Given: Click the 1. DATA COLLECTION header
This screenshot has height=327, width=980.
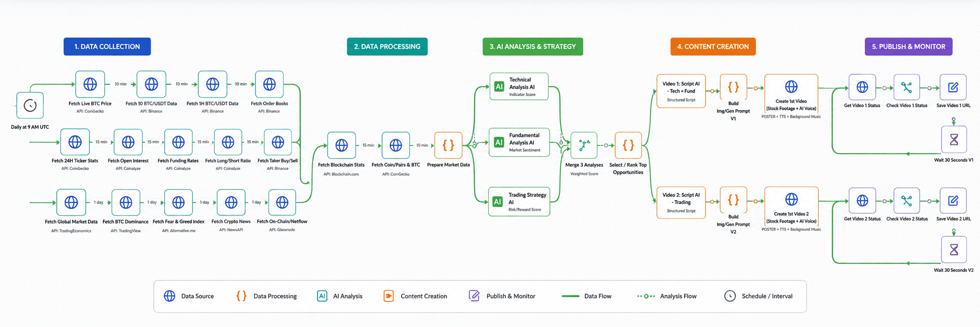Looking at the screenshot, I should click(107, 47).
